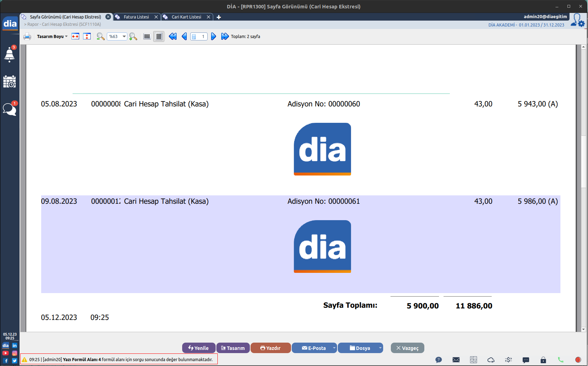Fit page to width icon
Viewport: 588px width, 366px height.
click(75, 37)
